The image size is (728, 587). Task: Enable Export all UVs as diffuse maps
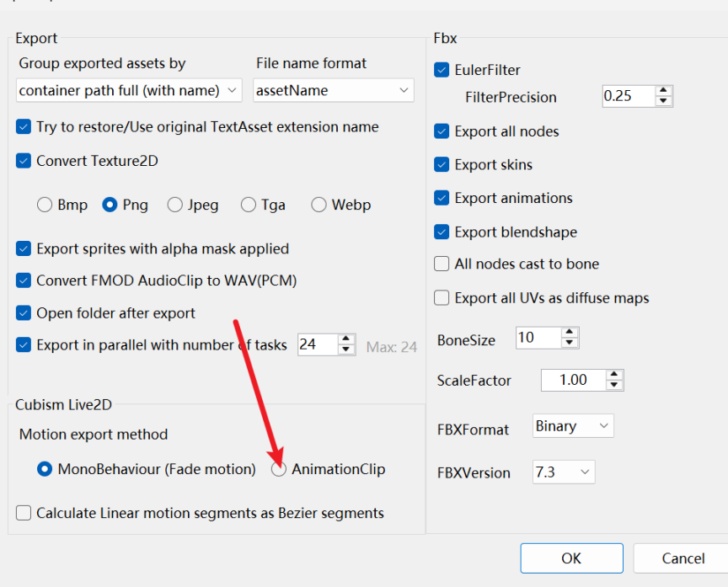click(x=442, y=298)
